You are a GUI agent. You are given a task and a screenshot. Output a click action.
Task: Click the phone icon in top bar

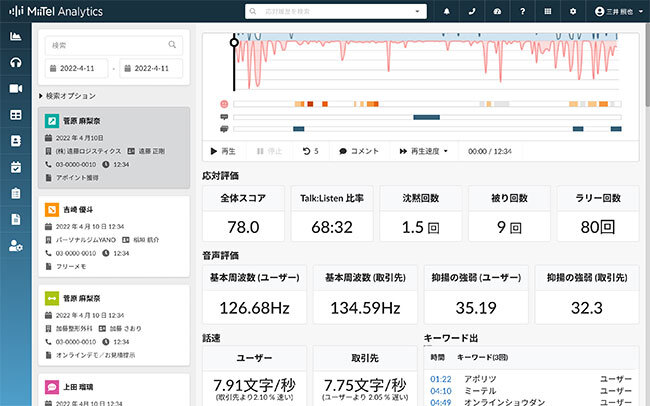click(472, 11)
